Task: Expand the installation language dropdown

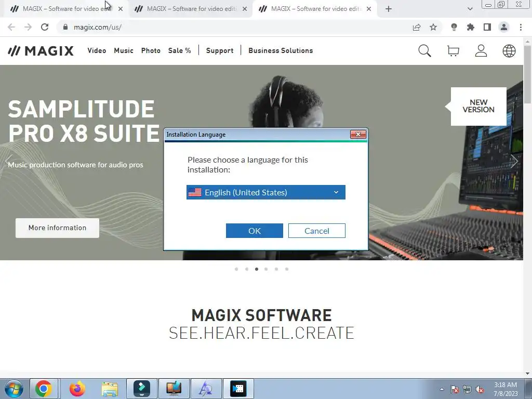Action: (265, 192)
